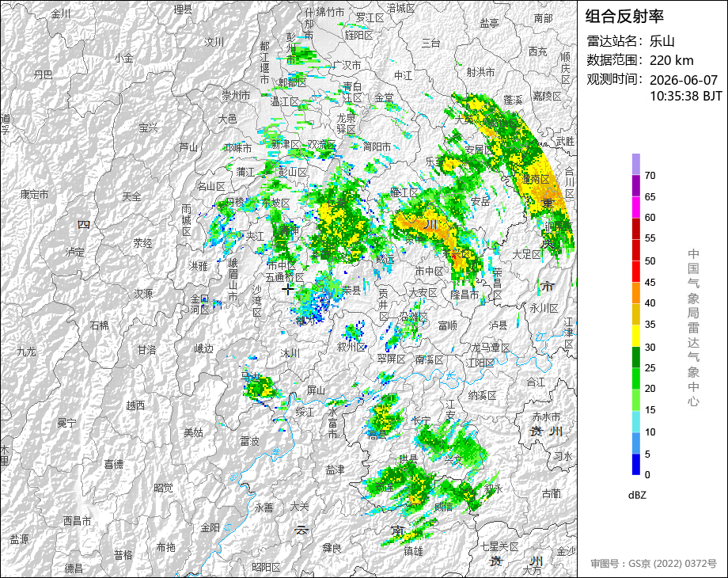Image resolution: width=728 pixels, height=578 pixels.
Task: Select the "洪雅" place label
Action: click(x=199, y=266)
